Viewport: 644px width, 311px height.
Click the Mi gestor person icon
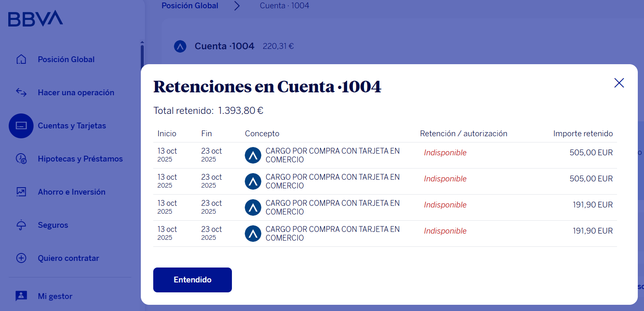21,296
